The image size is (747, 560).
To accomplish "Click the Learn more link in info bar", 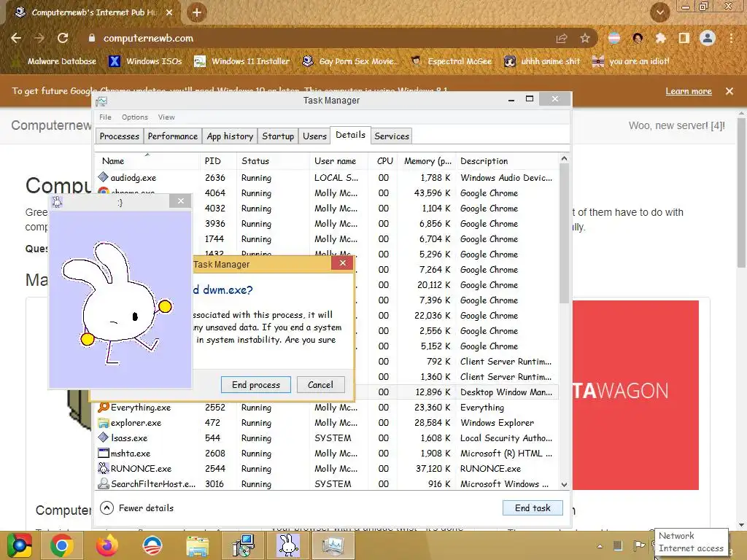I will pos(689,91).
